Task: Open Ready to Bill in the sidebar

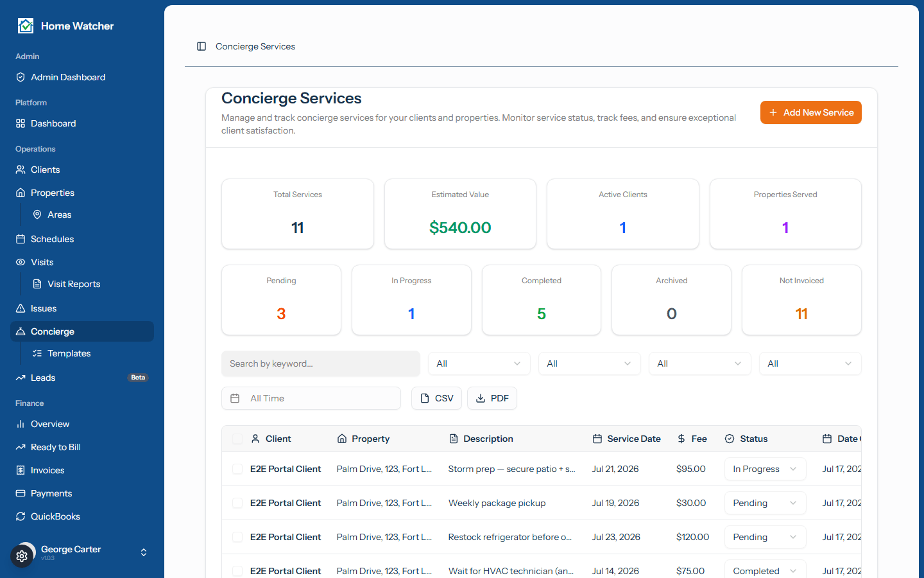Action: coord(82,447)
